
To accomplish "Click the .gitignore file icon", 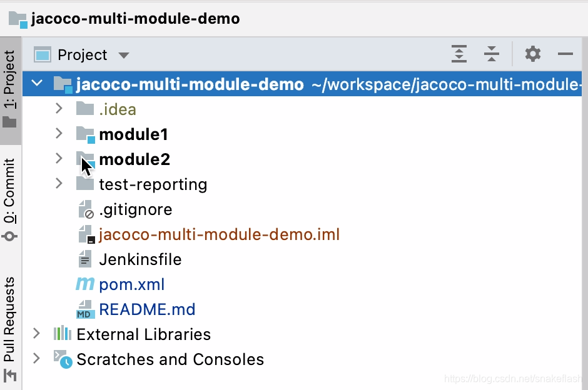I will pos(86,209).
